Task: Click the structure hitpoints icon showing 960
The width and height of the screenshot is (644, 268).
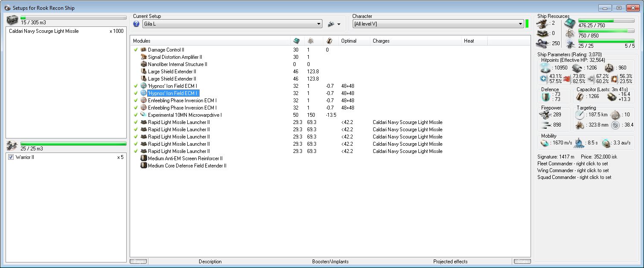Action: click(x=609, y=68)
